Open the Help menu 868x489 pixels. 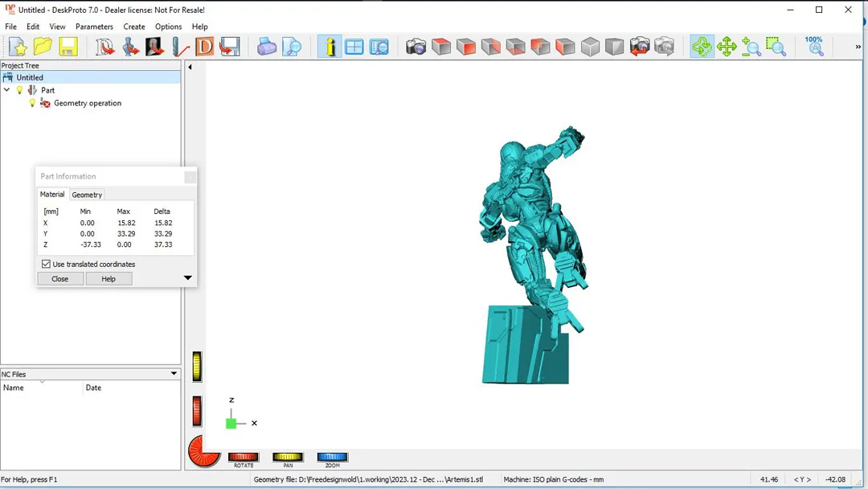click(x=200, y=27)
